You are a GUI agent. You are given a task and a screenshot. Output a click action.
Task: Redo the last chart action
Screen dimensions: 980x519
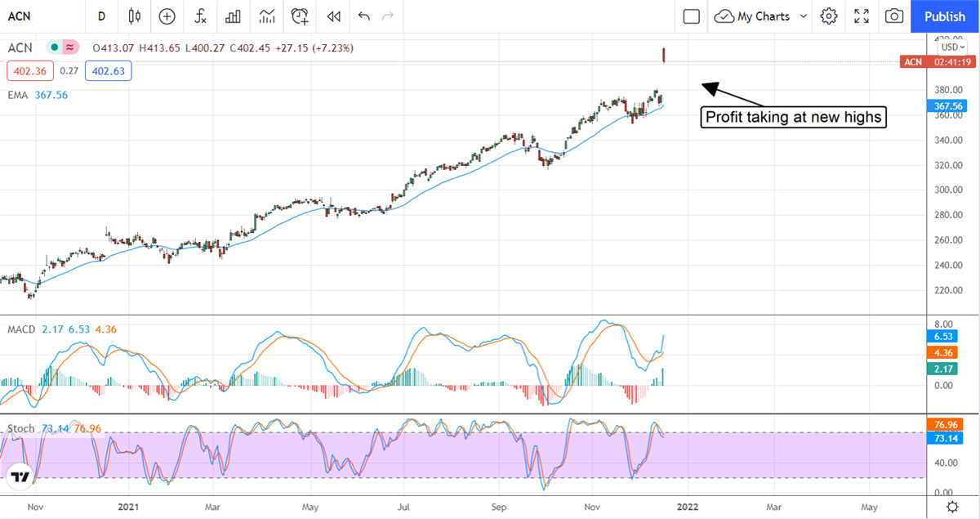(388, 16)
